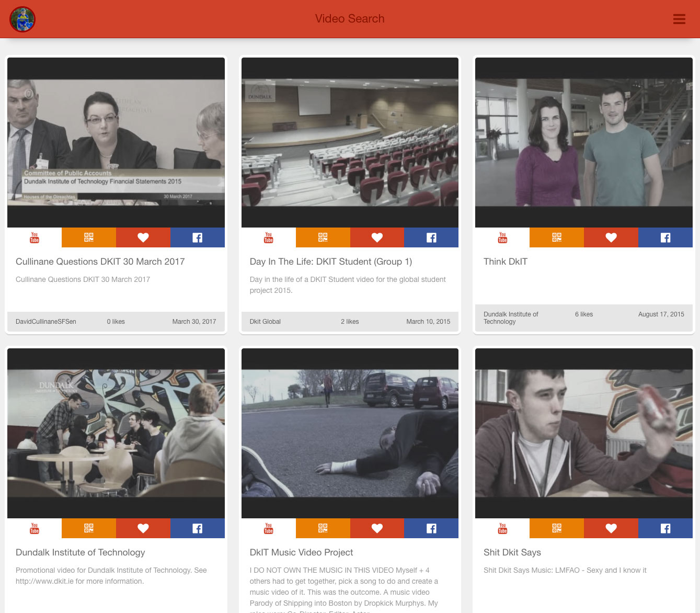The width and height of the screenshot is (700, 613).
Task: Click the description starting 'I DO NOT OWN THE MUSIC'
Action: click(x=344, y=590)
